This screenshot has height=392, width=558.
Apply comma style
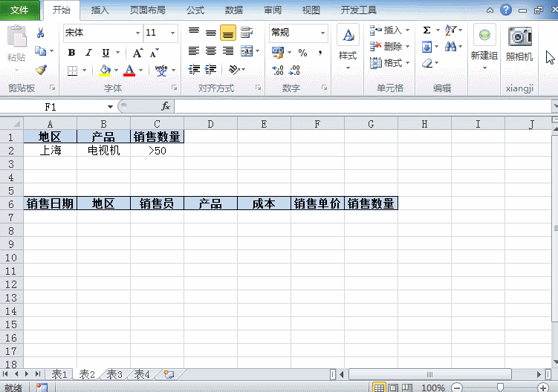click(x=320, y=53)
